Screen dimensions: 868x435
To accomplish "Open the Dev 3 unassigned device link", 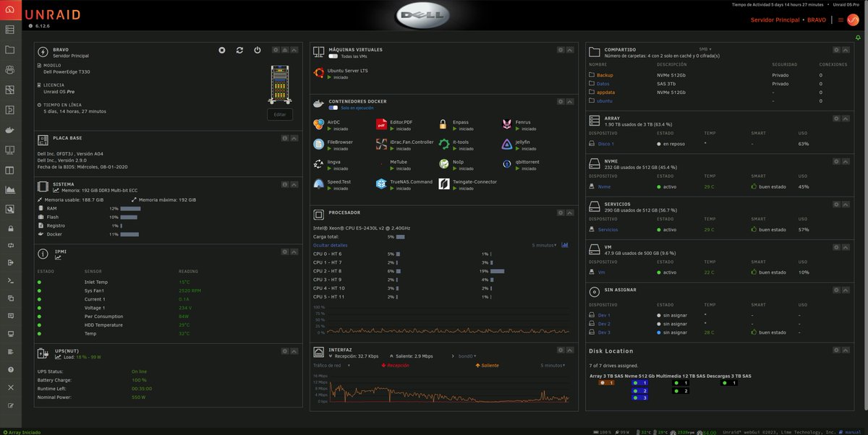I will (604, 332).
